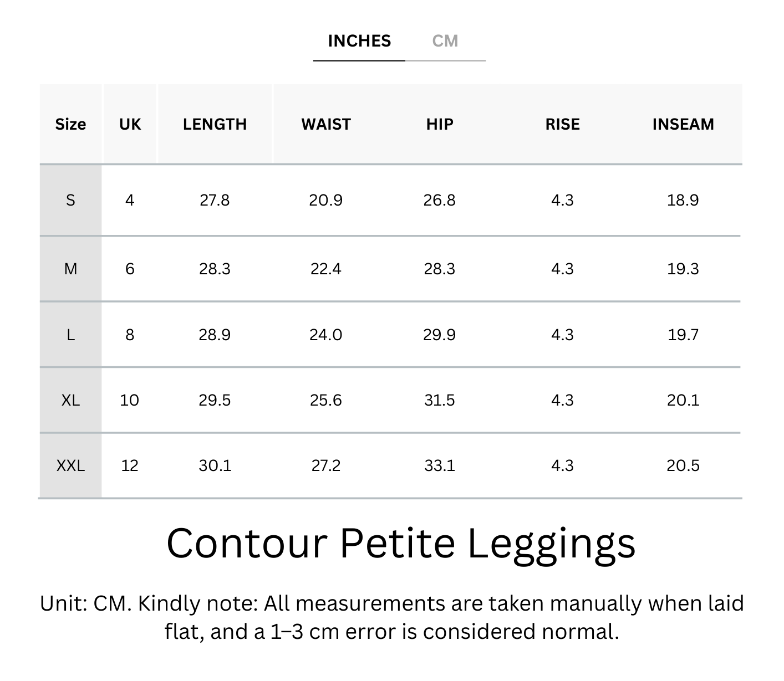
Task: Click the RISE column header
Action: (x=562, y=124)
